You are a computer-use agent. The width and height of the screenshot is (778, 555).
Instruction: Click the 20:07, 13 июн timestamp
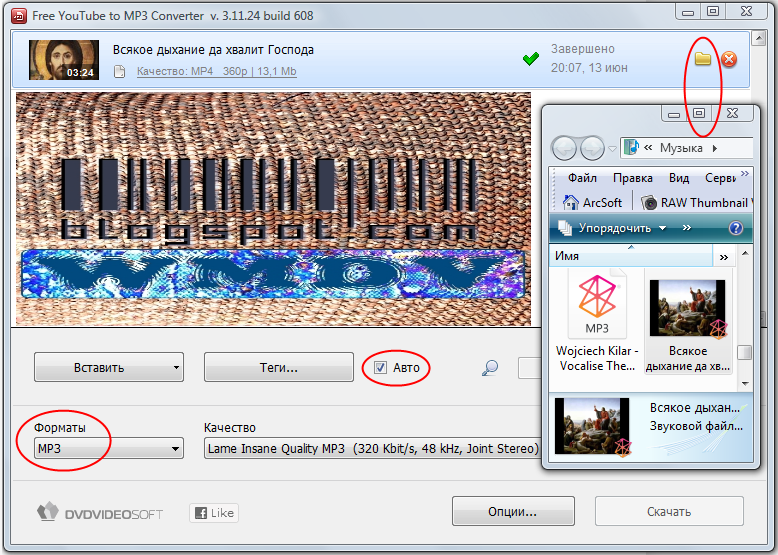589,68
